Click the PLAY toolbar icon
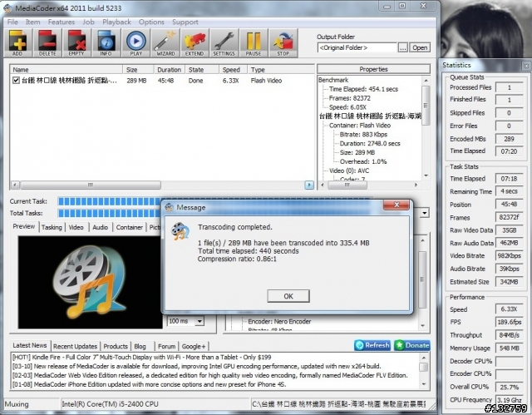This screenshot has height=415, width=532. [136, 42]
